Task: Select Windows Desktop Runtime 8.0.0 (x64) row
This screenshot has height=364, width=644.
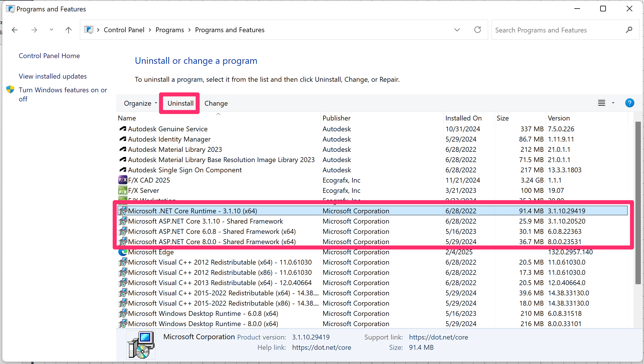Action: click(372, 324)
